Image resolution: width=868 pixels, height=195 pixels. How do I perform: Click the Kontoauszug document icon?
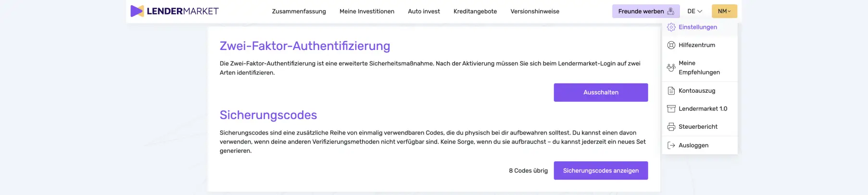[x=671, y=91]
